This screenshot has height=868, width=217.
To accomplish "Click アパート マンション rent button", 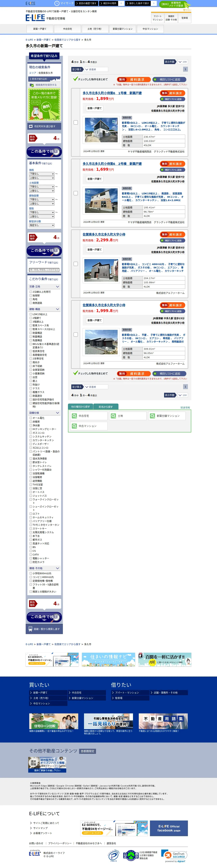I will tap(158, 18).
